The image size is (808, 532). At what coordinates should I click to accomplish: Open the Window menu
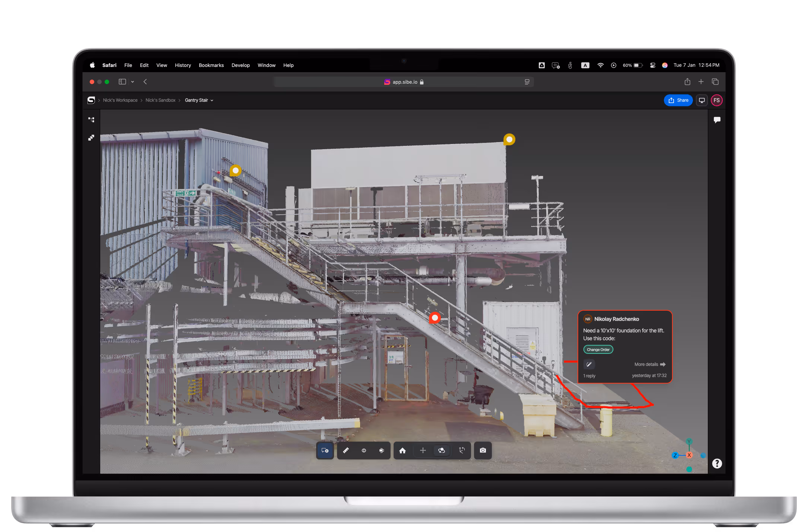267,65
